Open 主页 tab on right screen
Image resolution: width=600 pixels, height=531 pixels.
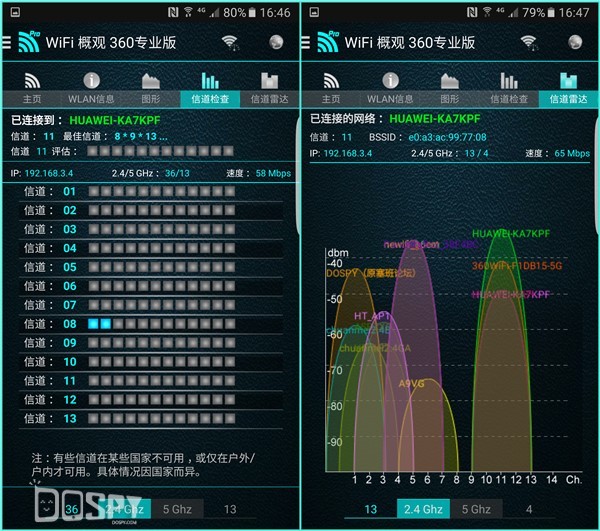tap(331, 89)
